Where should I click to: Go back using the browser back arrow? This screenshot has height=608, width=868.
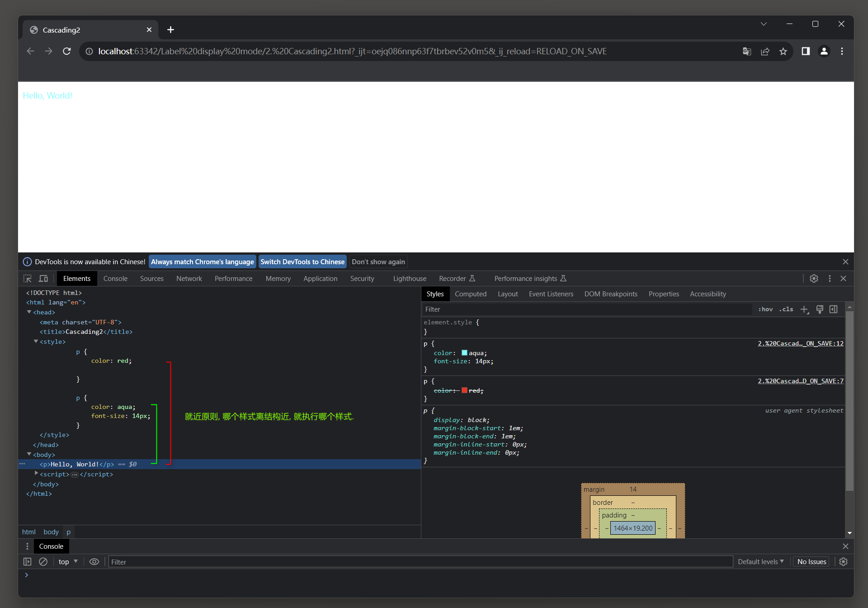click(31, 52)
